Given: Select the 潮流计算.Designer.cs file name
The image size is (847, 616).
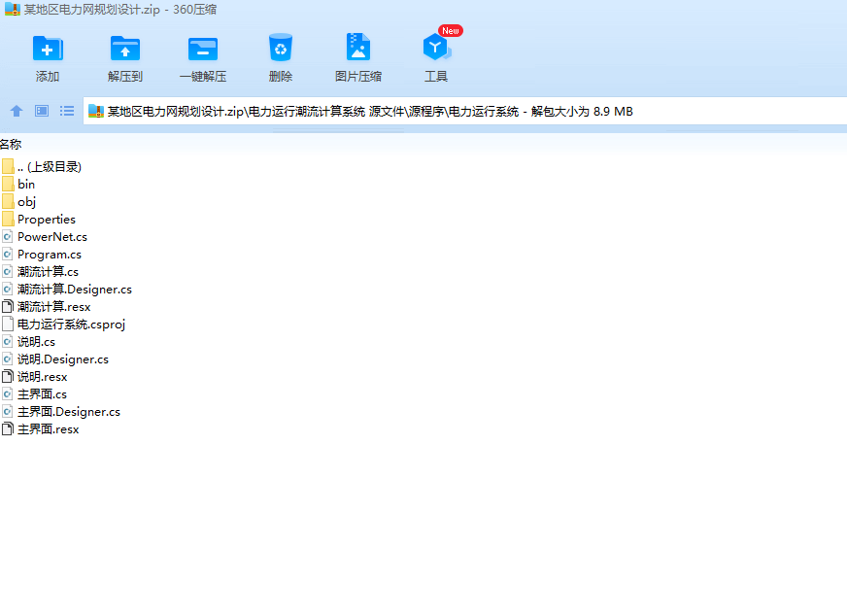Looking at the screenshot, I should coord(75,290).
